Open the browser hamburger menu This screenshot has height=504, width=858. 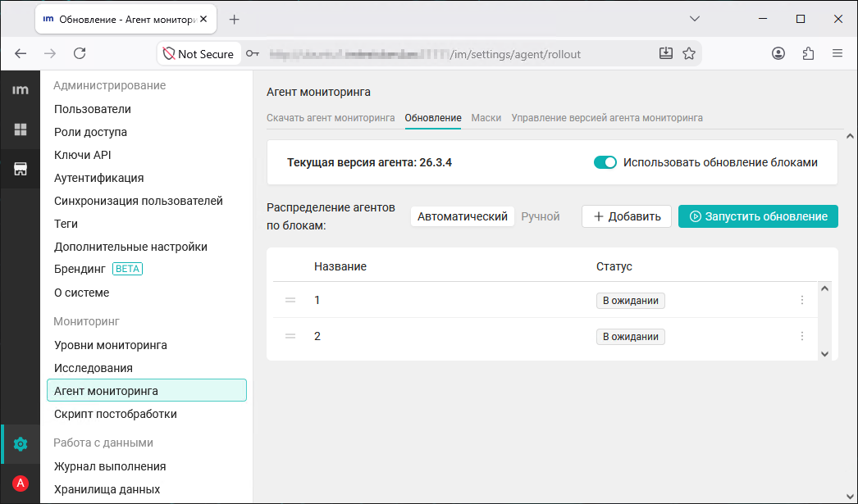tap(837, 53)
